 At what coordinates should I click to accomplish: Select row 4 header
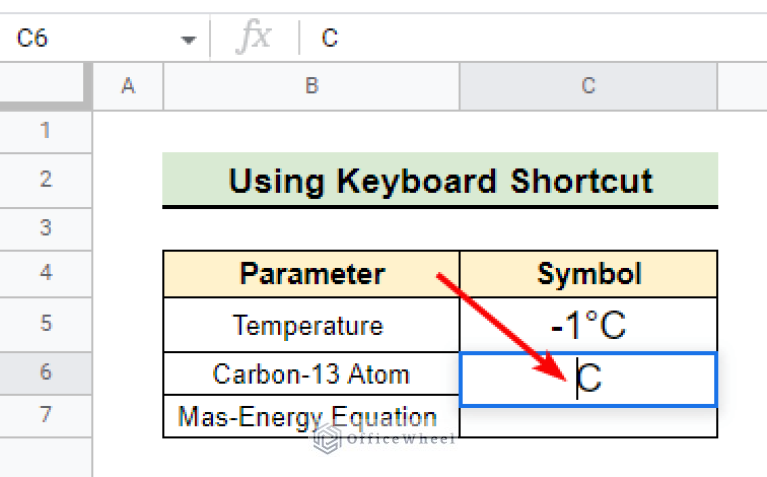[x=45, y=273]
